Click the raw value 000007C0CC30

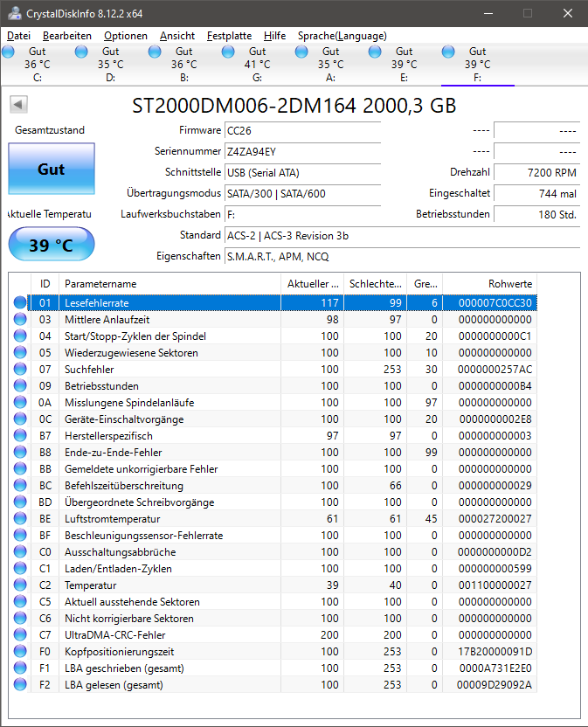[495, 302]
